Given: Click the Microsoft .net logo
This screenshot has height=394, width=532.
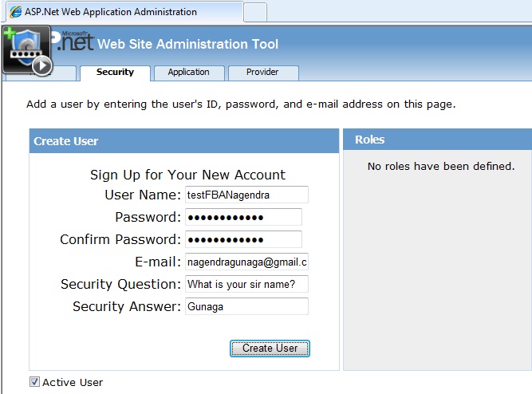Looking at the screenshot, I should 73,41.
